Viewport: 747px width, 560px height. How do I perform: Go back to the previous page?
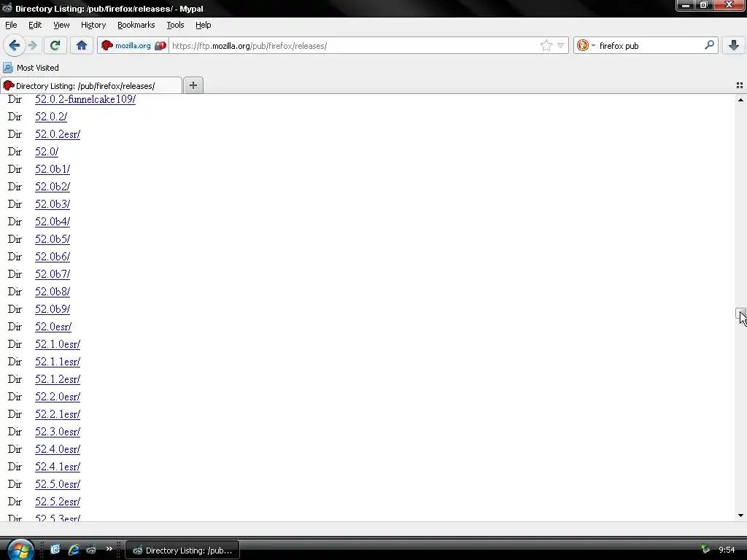point(14,45)
